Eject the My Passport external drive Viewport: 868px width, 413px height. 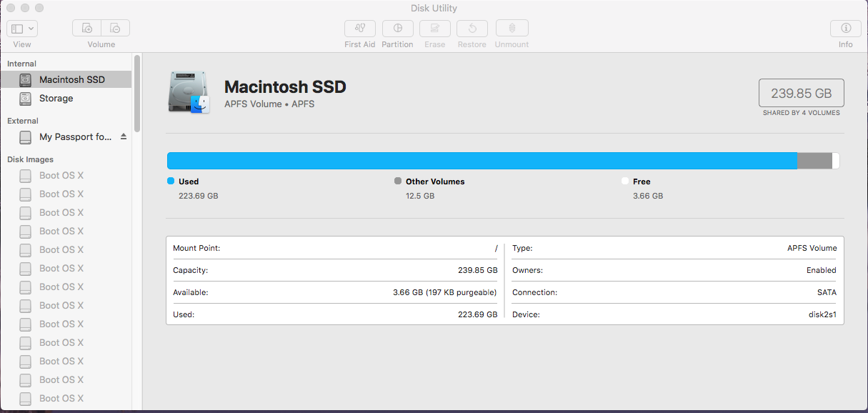tap(124, 136)
